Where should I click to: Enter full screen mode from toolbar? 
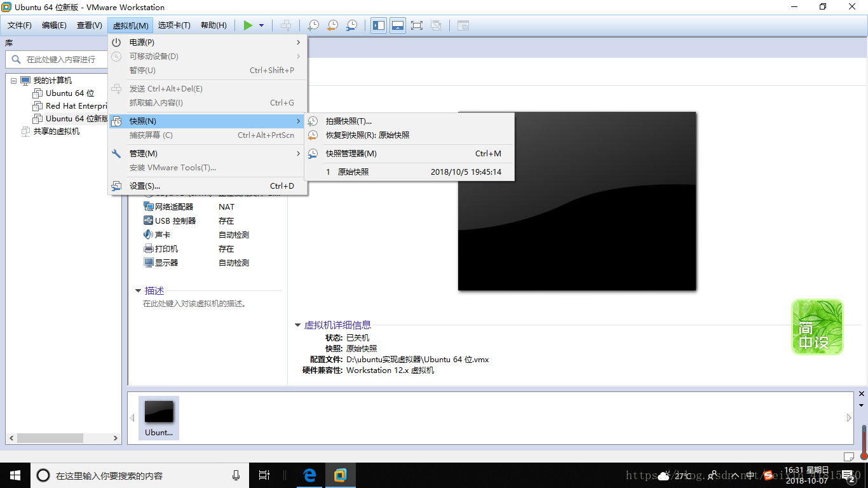[417, 25]
